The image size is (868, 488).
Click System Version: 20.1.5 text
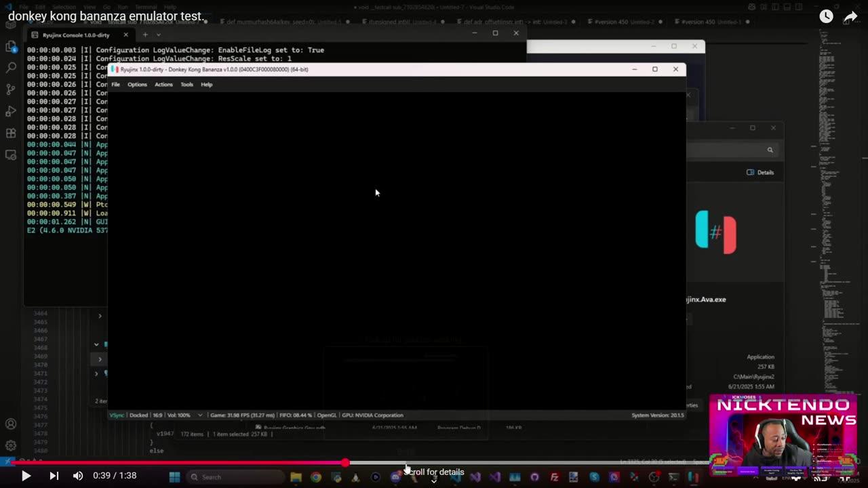[657, 415]
